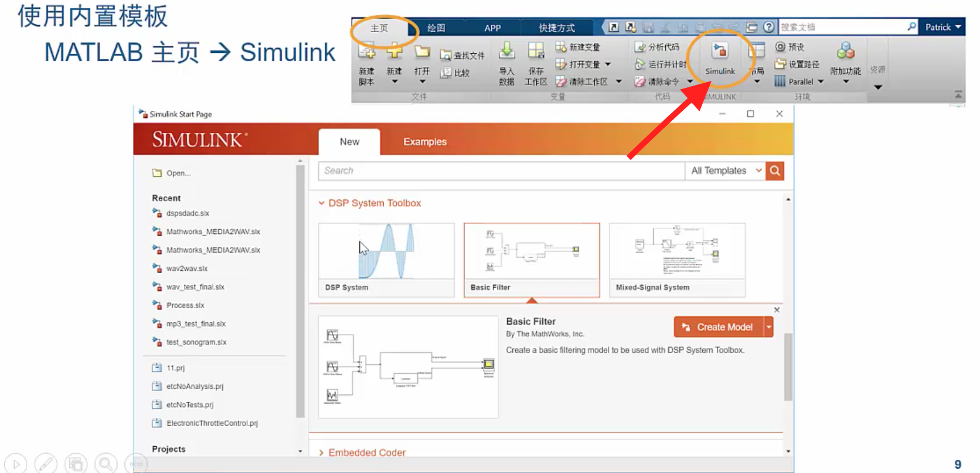Click the Add-Ons (附加功能) icon

tap(845, 51)
